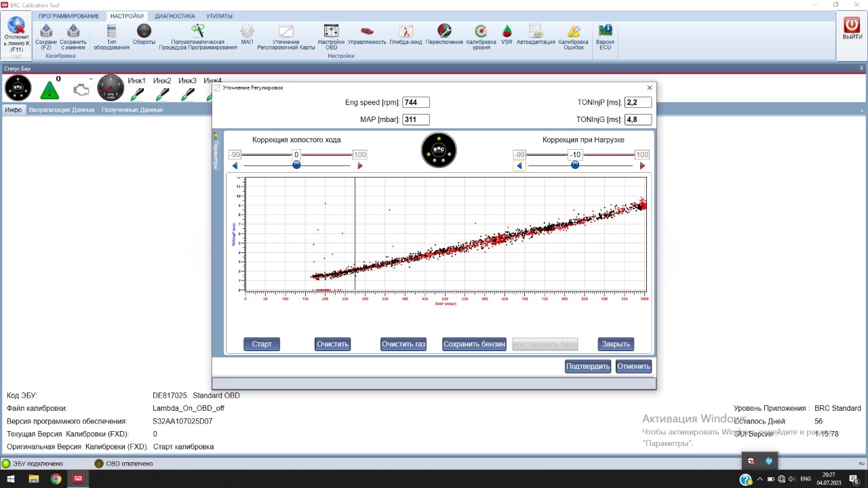The width and height of the screenshot is (868, 488).
Task: Select the Полученные Данные tab
Action: pos(132,110)
